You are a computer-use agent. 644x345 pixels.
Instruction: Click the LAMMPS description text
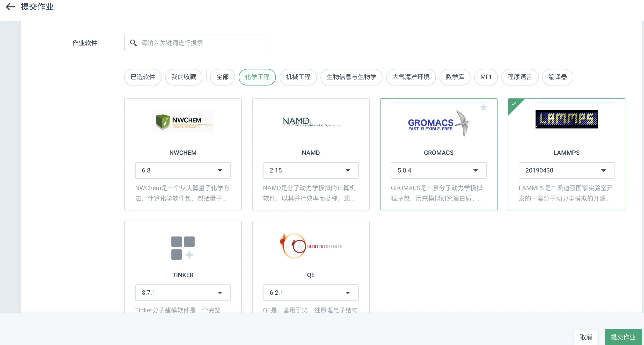click(566, 193)
